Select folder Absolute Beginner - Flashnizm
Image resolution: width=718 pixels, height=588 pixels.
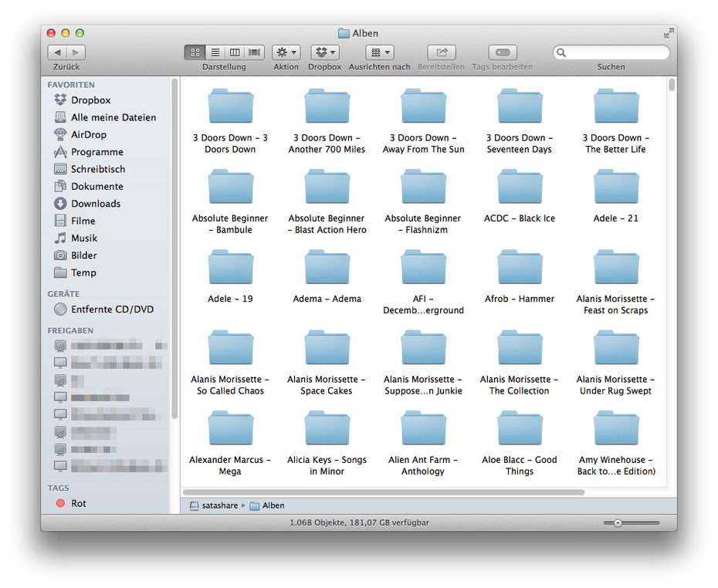(424, 188)
